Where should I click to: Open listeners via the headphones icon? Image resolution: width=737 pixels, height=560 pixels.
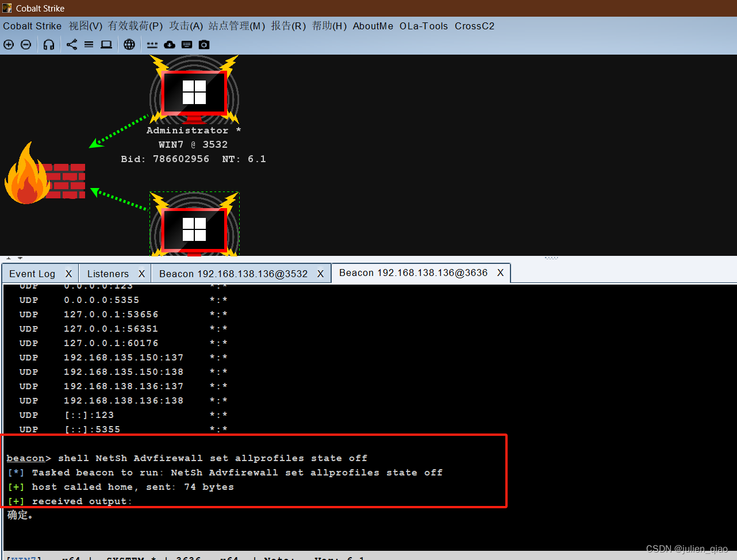point(49,44)
